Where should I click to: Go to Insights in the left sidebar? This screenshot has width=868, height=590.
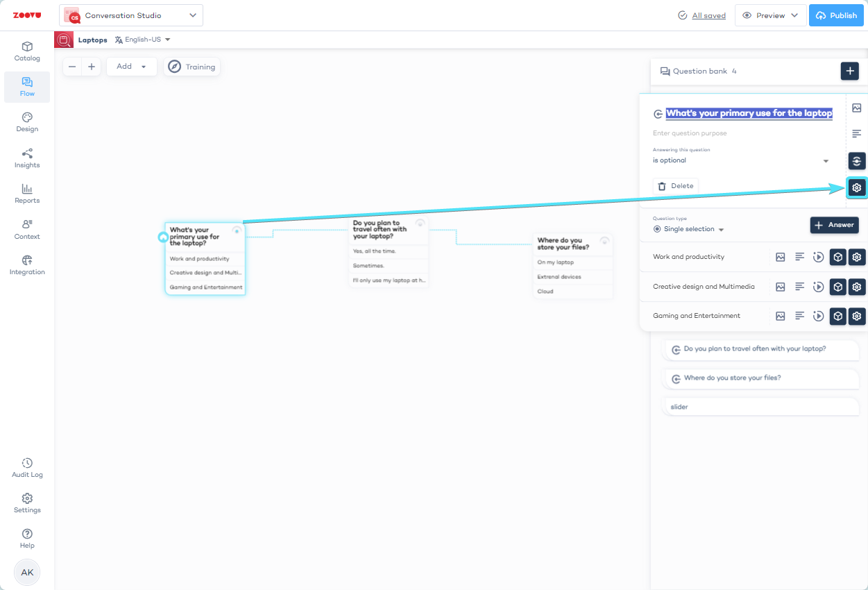(27, 158)
